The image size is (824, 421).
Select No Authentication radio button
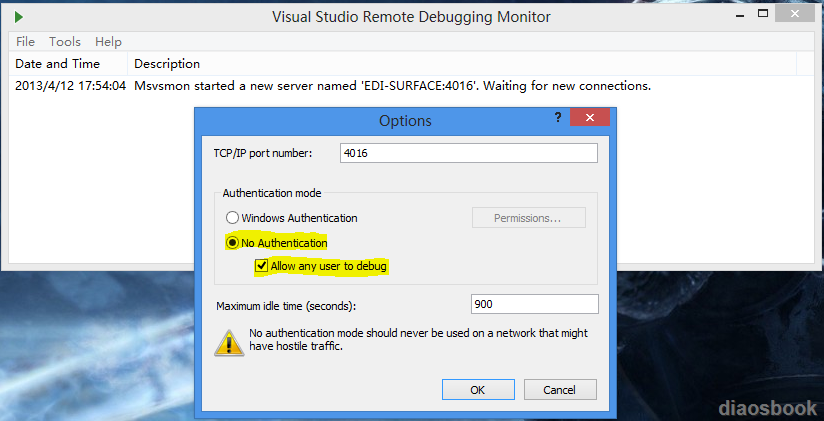(x=232, y=243)
